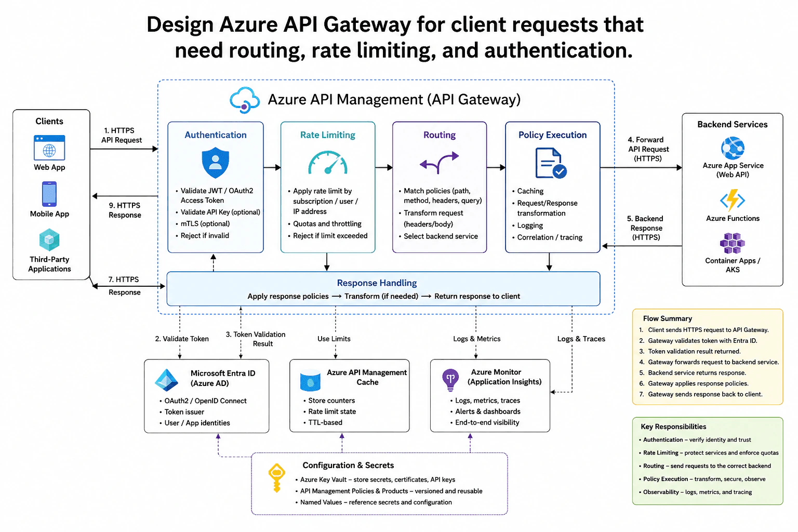Select 'Reject if limit exceeded' bullet
The width and height of the screenshot is (798, 532).
pyautogui.click(x=328, y=236)
